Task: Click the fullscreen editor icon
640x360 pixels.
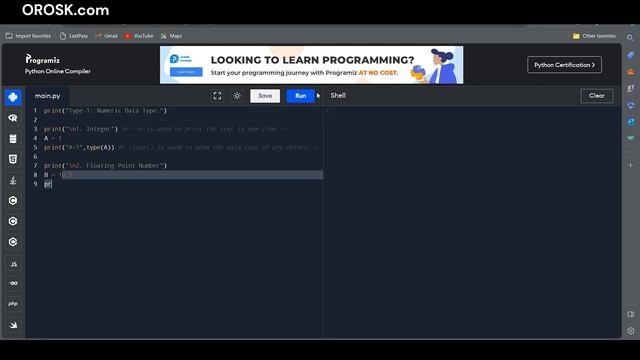Action: click(217, 96)
